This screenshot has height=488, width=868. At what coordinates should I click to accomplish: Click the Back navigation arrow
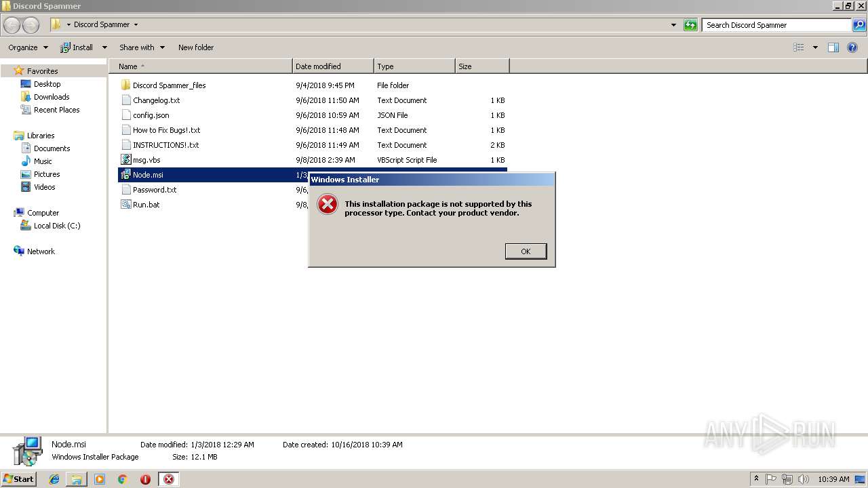click(12, 25)
